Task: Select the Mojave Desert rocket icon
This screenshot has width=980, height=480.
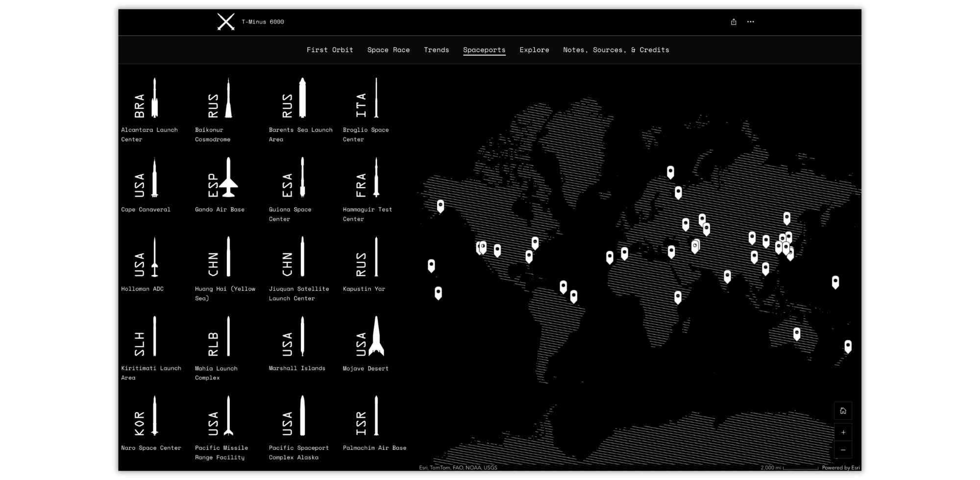Action: tap(376, 336)
